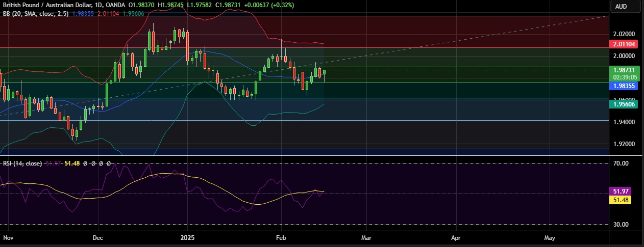The width and height of the screenshot is (644, 247).
Task: Click the blue 1.98355 price axis label
Action: click(x=624, y=86)
